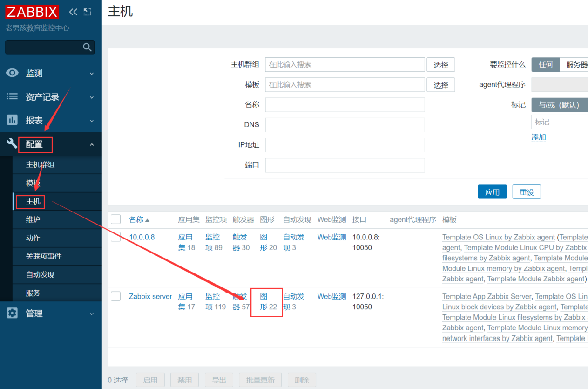588x389 pixels.
Task: Open 自动发现 in the sidebar
Action: [x=57, y=274]
